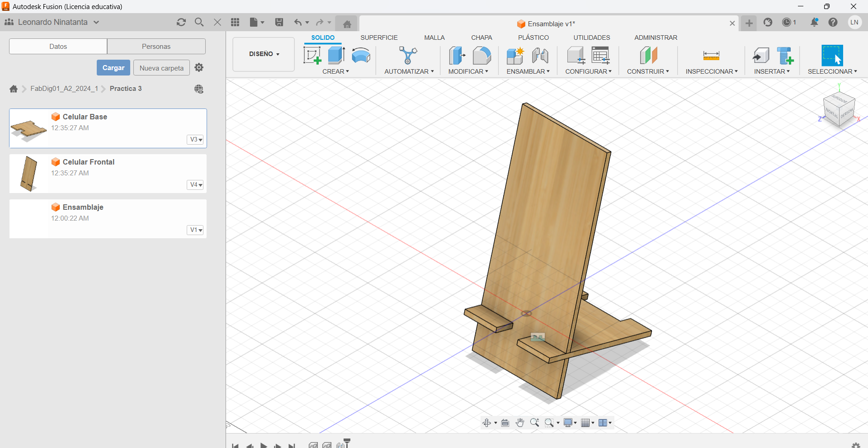Open grid and snaps dropdown
The height and width of the screenshot is (448, 868).
pos(588,423)
